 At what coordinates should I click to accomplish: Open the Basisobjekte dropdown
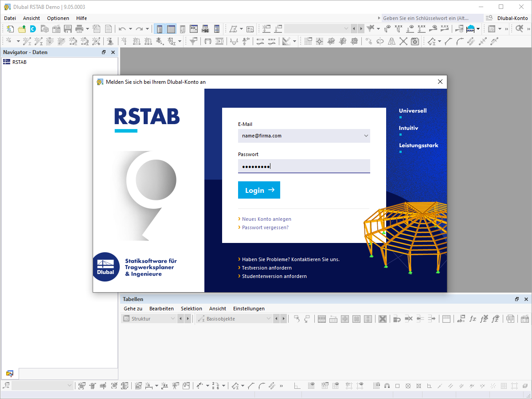tap(269, 318)
